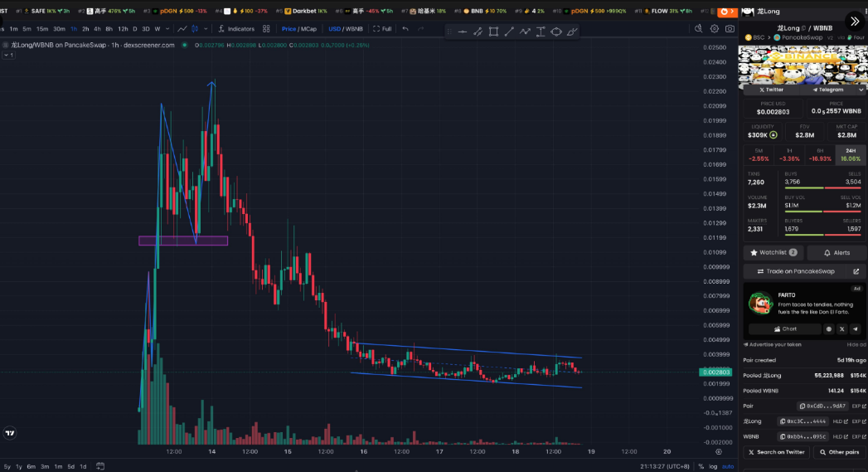This screenshot has width=868, height=472.
Task: Switch chart to MCap view
Action: click(308, 28)
